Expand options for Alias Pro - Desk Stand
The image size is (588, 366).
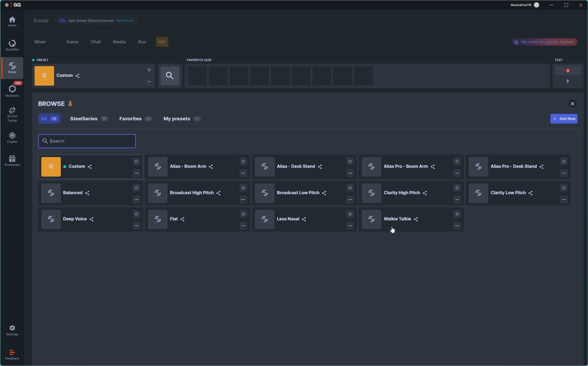564,173
